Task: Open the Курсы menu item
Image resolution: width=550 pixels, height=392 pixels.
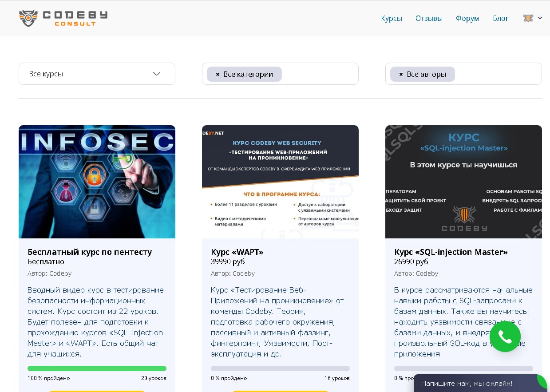Action: (392, 18)
